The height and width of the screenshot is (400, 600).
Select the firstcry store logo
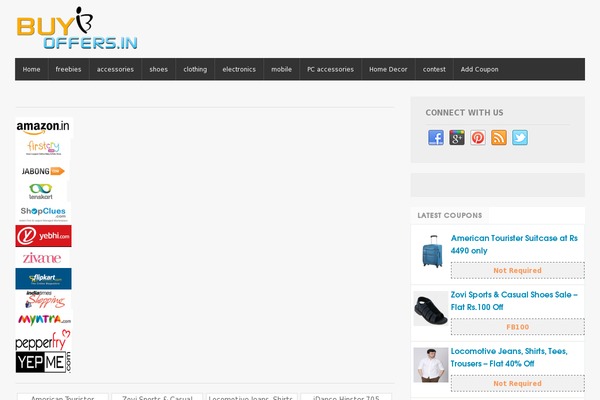[x=43, y=148]
